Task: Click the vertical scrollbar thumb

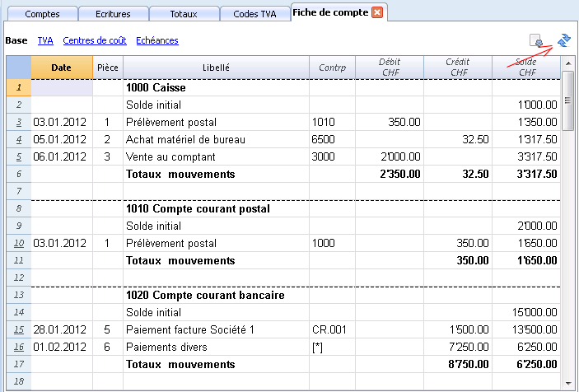Action: click(x=568, y=100)
